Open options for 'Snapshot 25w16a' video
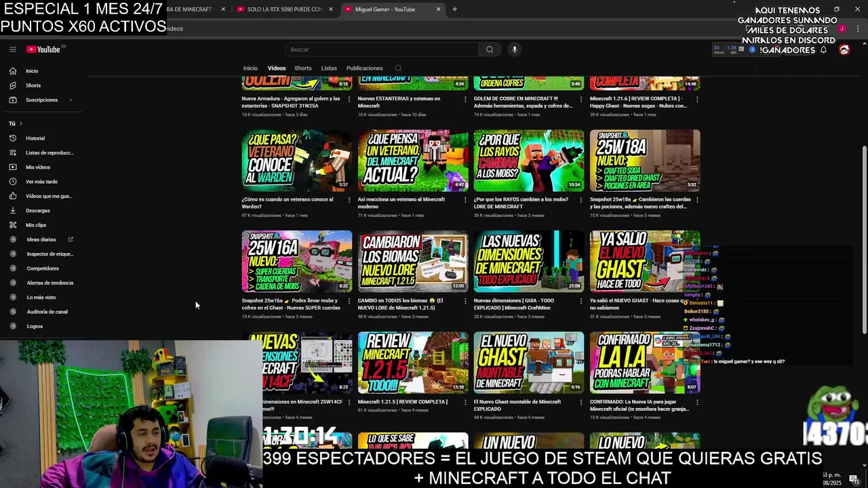The height and width of the screenshot is (488, 868). click(349, 301)
